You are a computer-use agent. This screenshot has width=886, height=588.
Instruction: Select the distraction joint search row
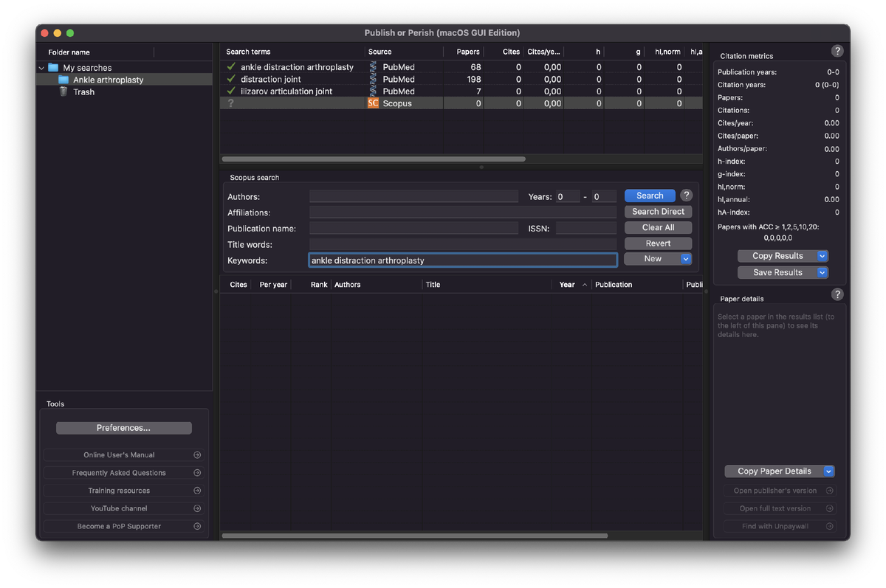click(461, 79)
